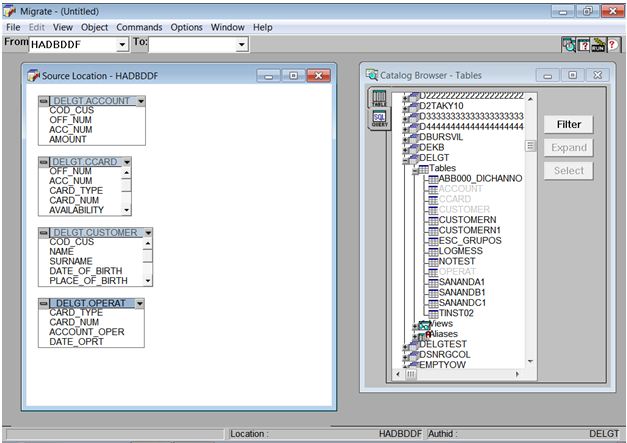The image size is (627, 443).
Task: Click the Migrate application title bar icon
Action: (10, 11)
